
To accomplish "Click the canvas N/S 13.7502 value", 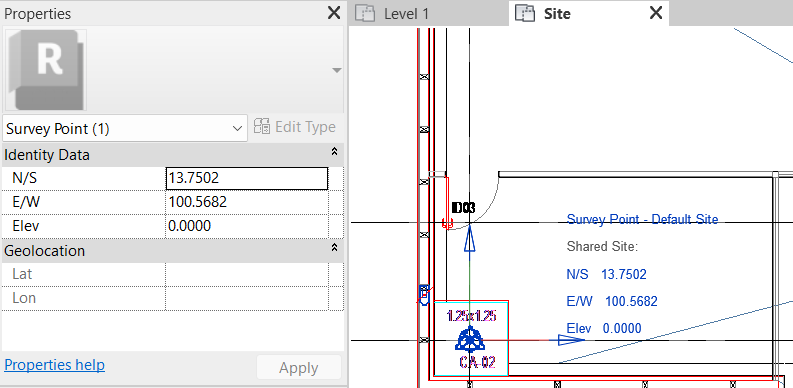I will click(x=624, y=275).
